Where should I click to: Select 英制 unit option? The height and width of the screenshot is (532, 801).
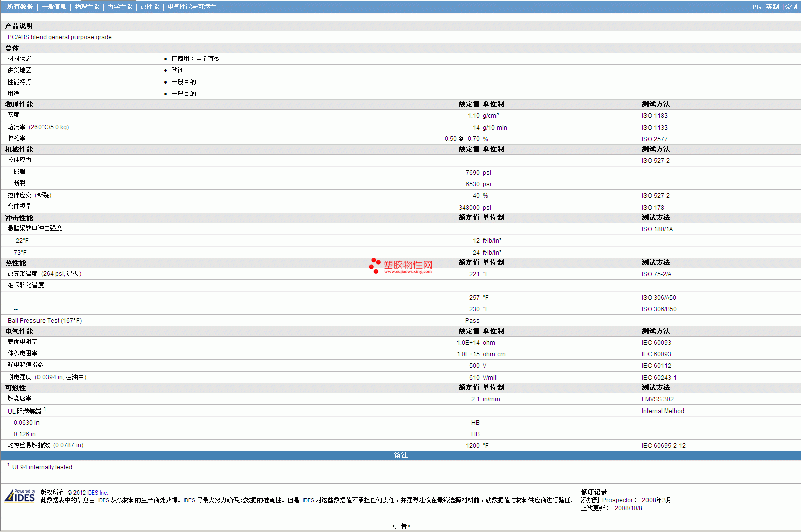(x=772, y=7)
